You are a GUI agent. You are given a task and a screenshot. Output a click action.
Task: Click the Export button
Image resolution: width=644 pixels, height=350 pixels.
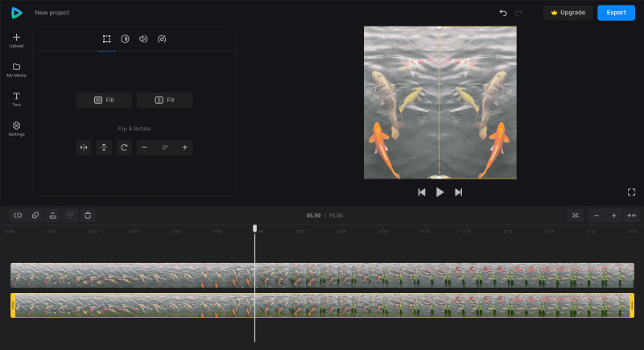pos(616,13)
